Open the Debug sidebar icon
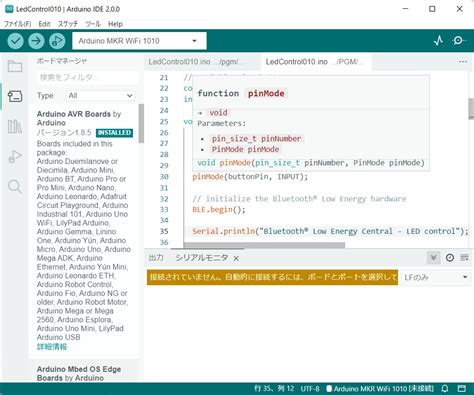Viewport: 474px width, 395px height. coord(15,156)
